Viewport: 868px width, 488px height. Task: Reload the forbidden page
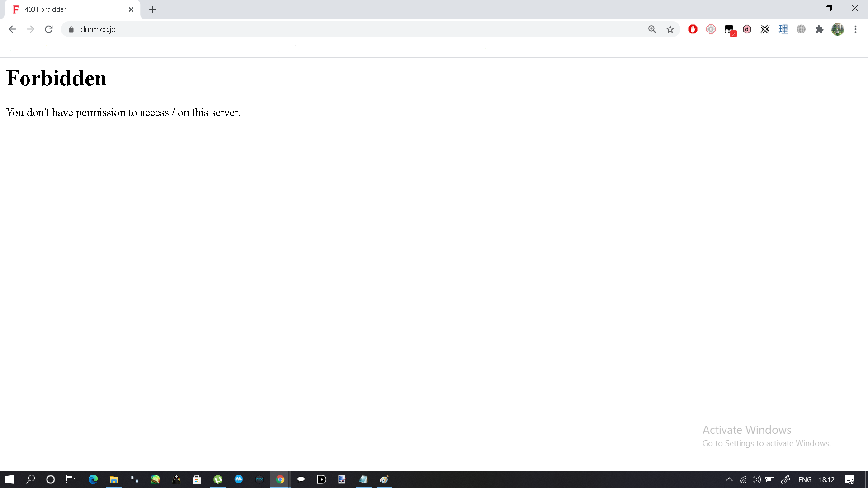[x=49, y=29]
